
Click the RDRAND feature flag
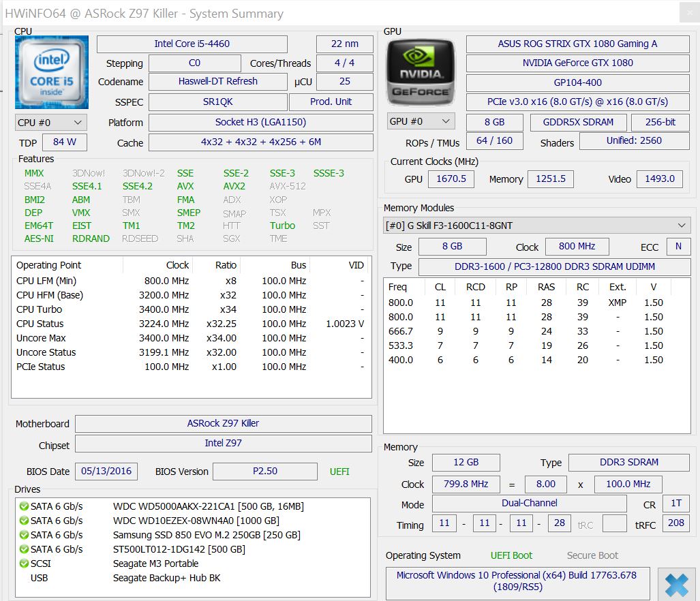click(91, 238)
